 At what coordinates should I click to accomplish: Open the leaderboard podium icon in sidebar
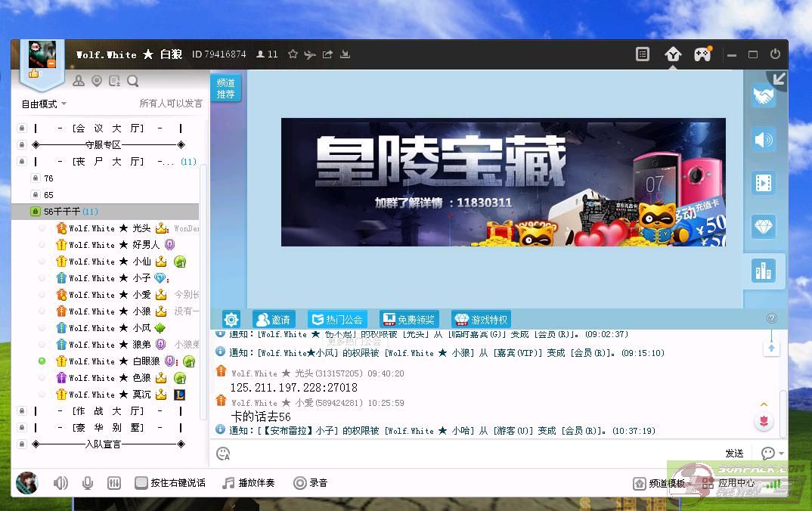(764, 271)
